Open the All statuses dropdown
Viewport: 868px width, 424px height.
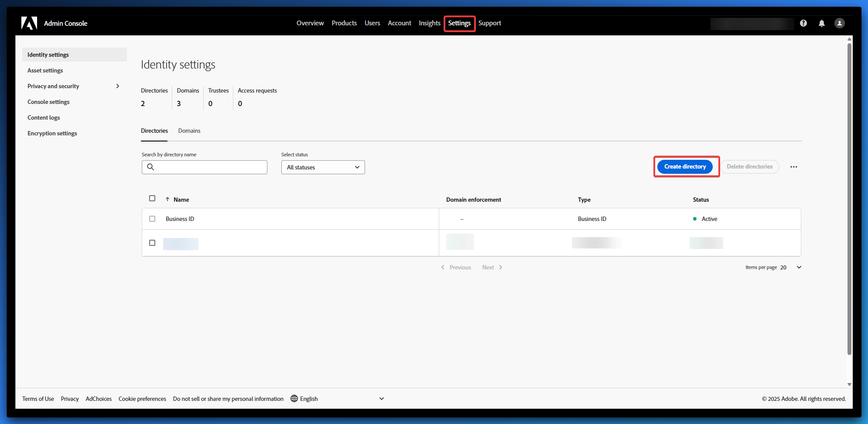(323, 167)
